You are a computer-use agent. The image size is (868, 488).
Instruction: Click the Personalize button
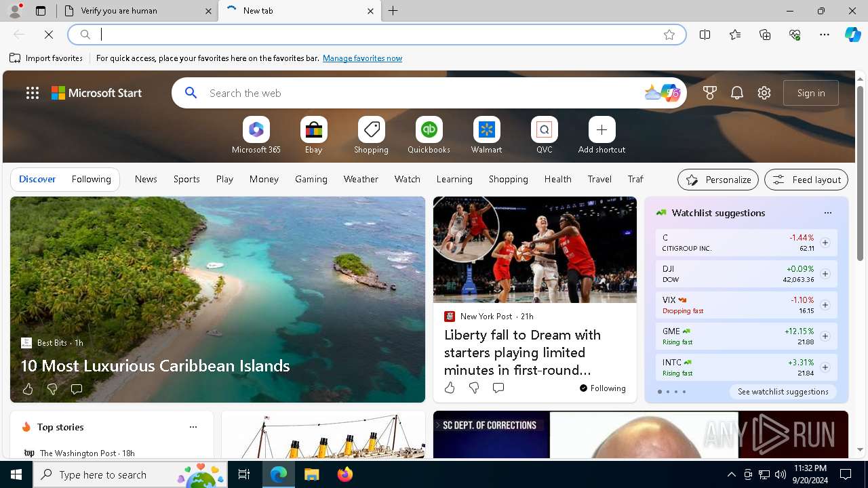pos(718,180)
